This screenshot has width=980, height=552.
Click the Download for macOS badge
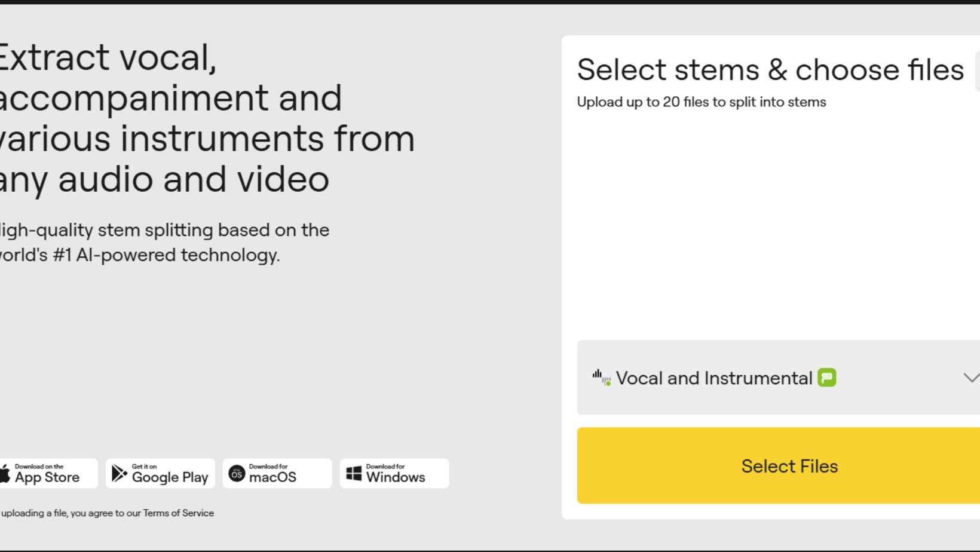coord(277,473)
